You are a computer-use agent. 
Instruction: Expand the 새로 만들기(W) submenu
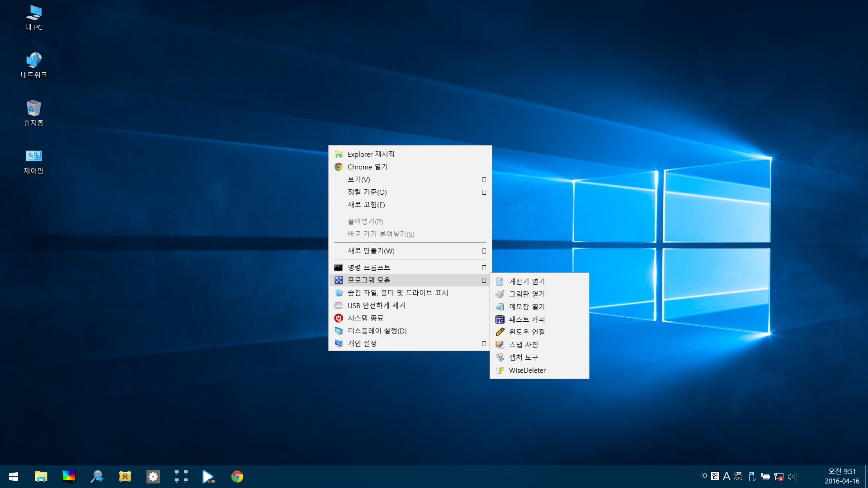[410, 251]
